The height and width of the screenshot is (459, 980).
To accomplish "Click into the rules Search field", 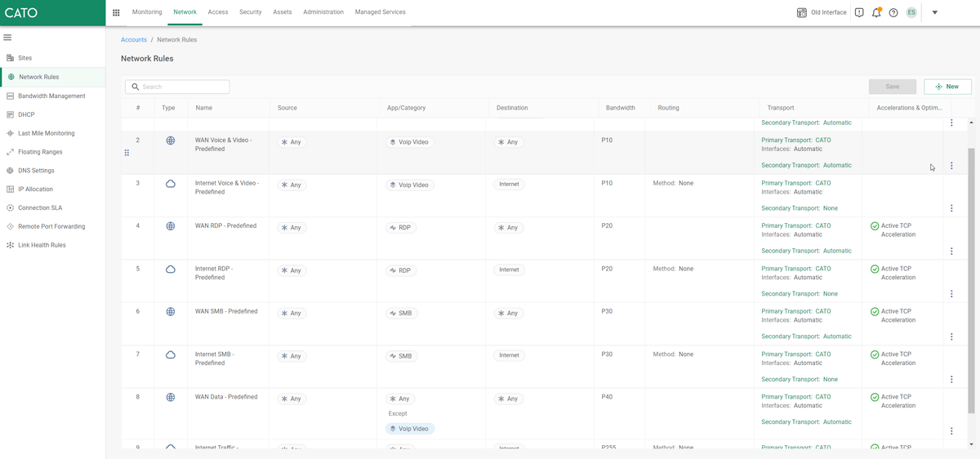I will pos(177,87).
